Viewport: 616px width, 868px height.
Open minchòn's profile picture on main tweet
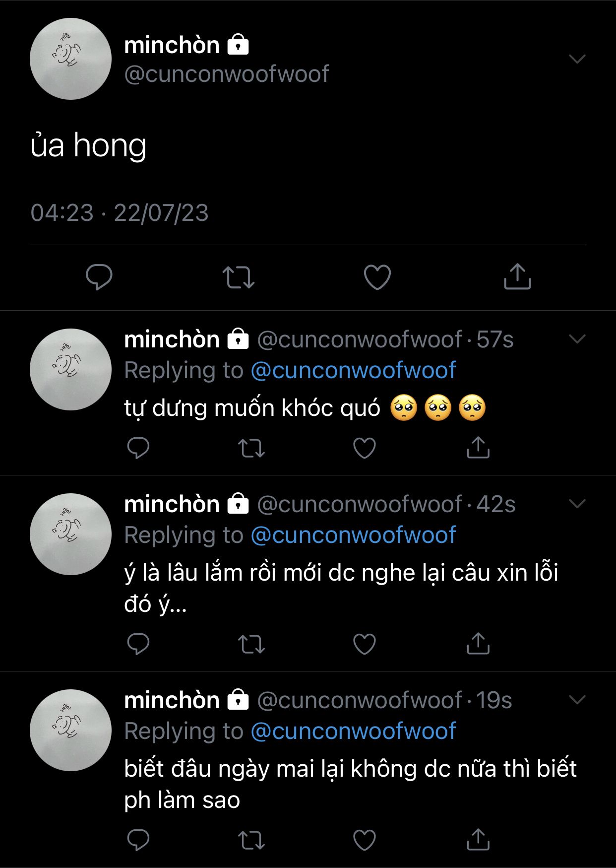(x=70, y=59)
